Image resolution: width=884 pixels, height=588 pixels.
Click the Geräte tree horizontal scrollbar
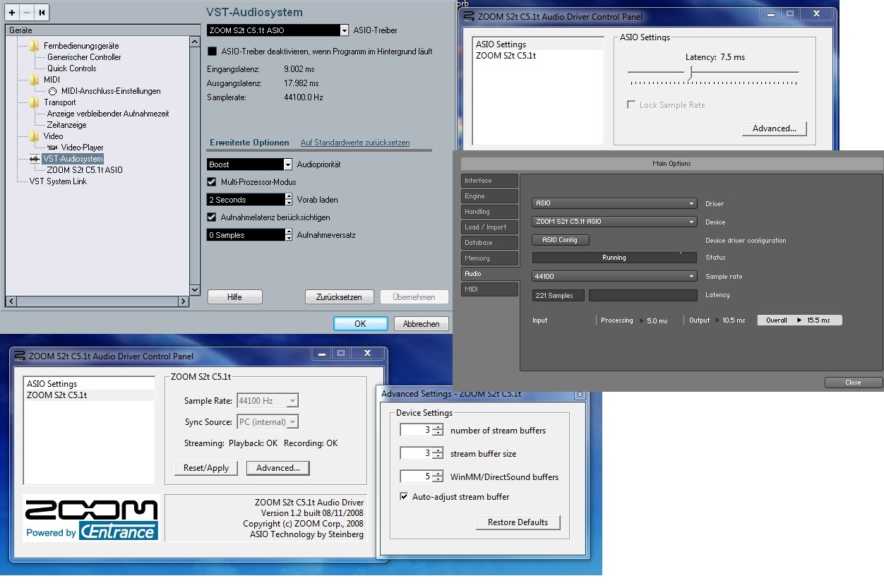tap(97, 301)
